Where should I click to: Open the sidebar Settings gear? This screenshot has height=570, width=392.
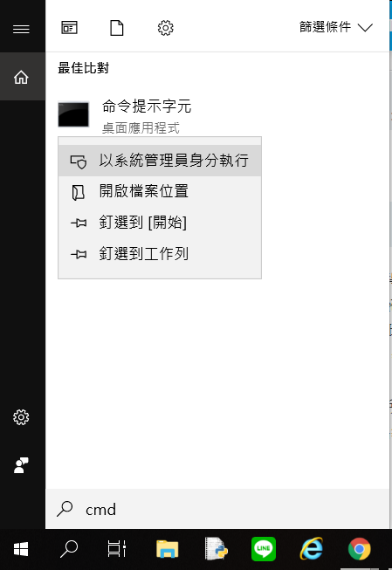[x=21, y=417]
